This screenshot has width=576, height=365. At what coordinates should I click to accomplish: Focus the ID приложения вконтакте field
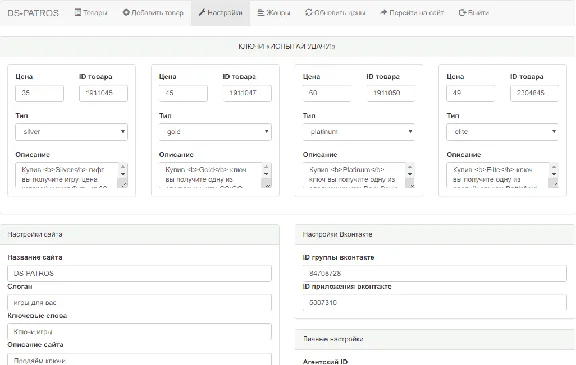(x=435, y=303)
